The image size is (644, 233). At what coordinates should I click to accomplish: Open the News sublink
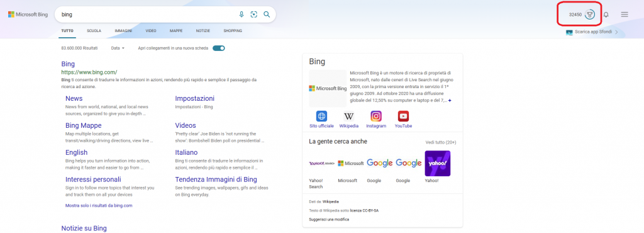coord(74,99)
